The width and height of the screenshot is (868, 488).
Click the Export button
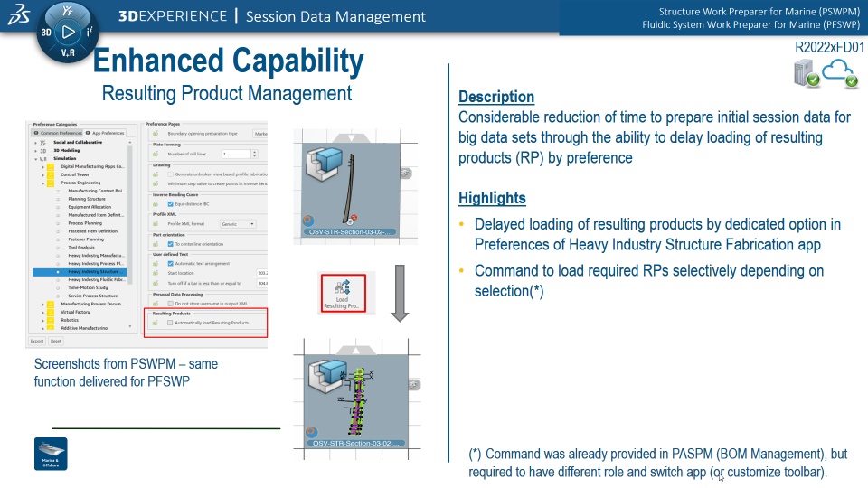[37, 341]
